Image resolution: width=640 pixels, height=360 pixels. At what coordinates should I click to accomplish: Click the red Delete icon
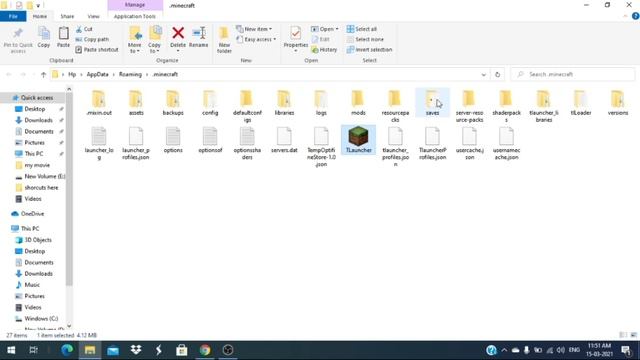pyautogui.click(x=178, y=33)
